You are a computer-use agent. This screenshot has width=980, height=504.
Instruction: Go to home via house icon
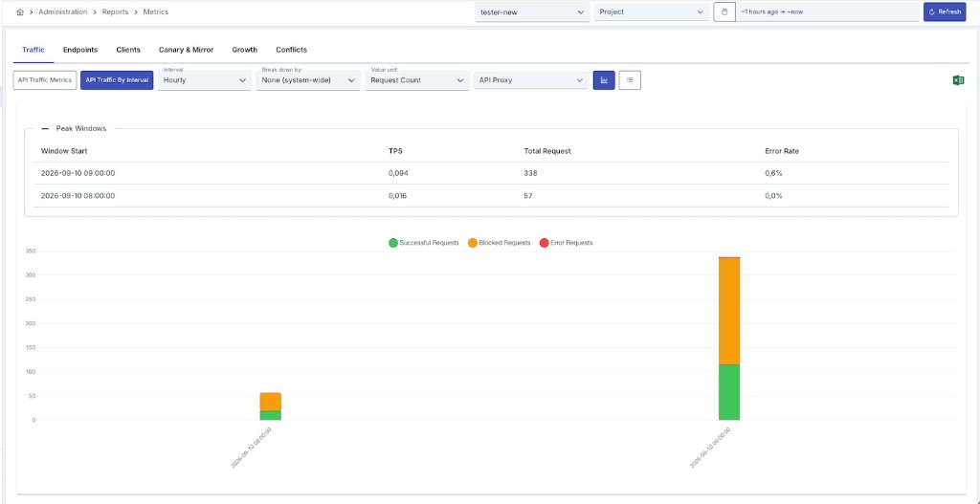tap(20, 11)
